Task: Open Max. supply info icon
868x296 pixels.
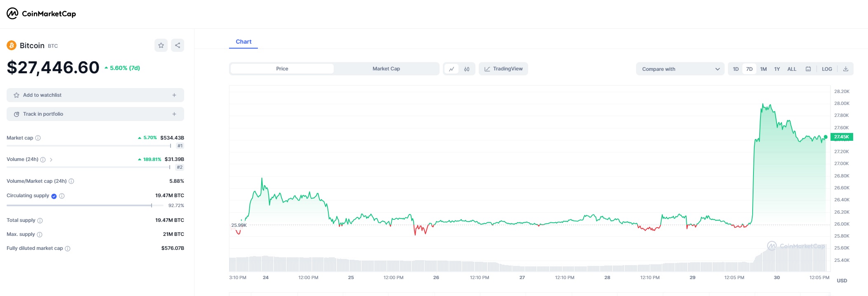Action: coord(40,235)
